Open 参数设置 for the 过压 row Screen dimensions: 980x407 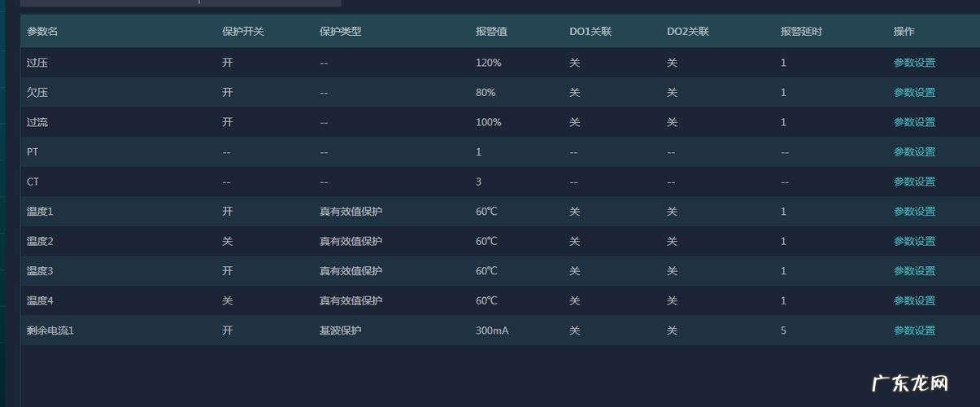coord(914,63)
